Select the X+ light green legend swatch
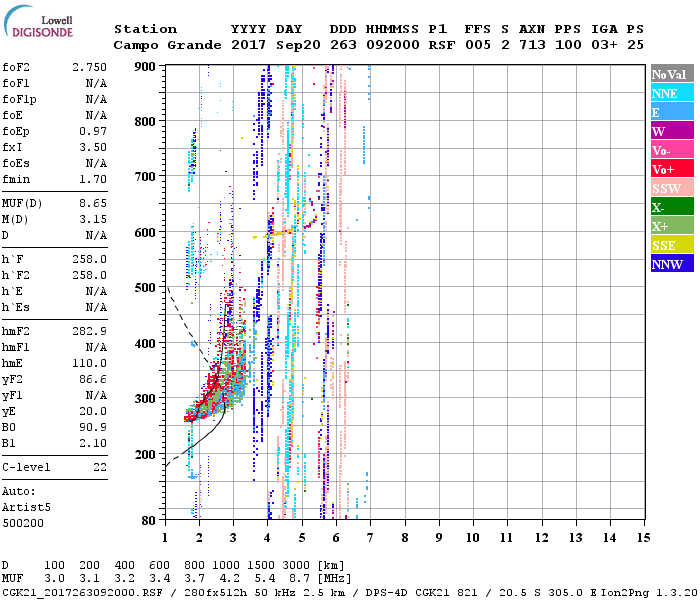 [672, 225]
